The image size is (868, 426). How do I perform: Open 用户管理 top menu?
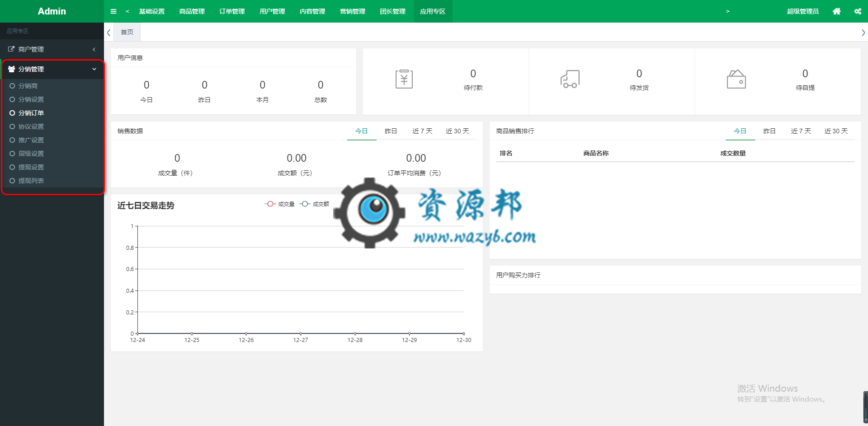(272, 11)
